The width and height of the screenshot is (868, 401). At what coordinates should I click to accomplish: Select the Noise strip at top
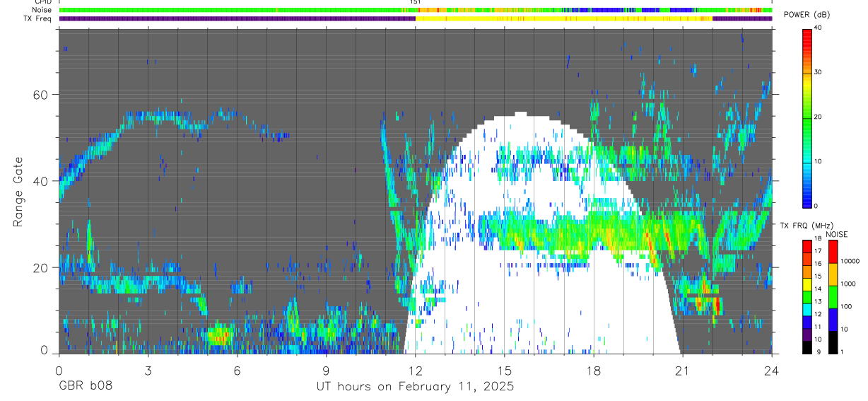tap(416, 10)
